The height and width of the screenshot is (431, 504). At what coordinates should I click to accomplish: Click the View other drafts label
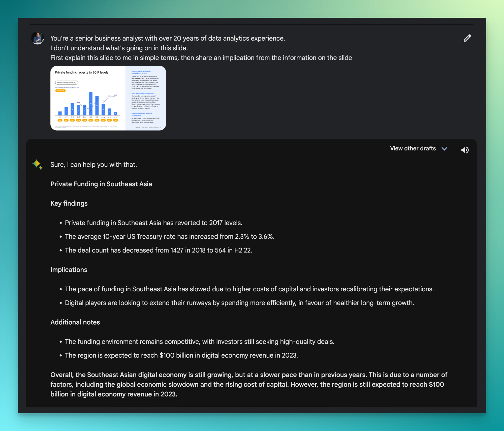[x=413, y=148]
